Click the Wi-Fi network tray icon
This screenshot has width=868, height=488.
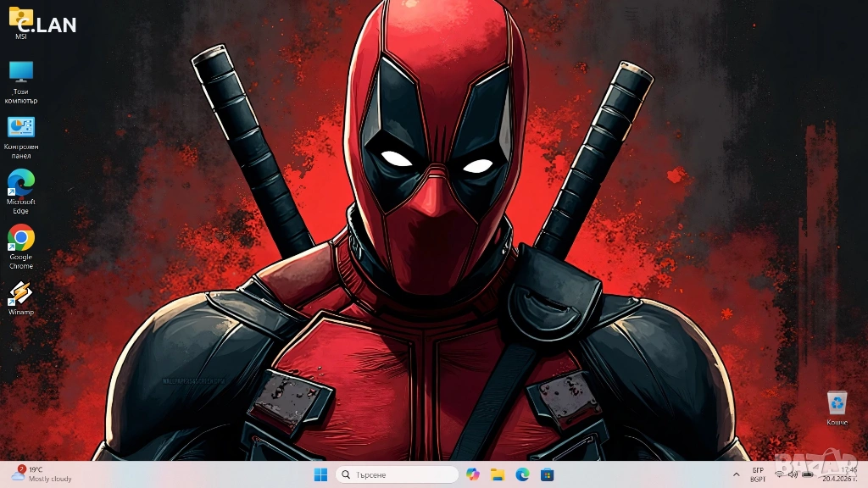780,474
